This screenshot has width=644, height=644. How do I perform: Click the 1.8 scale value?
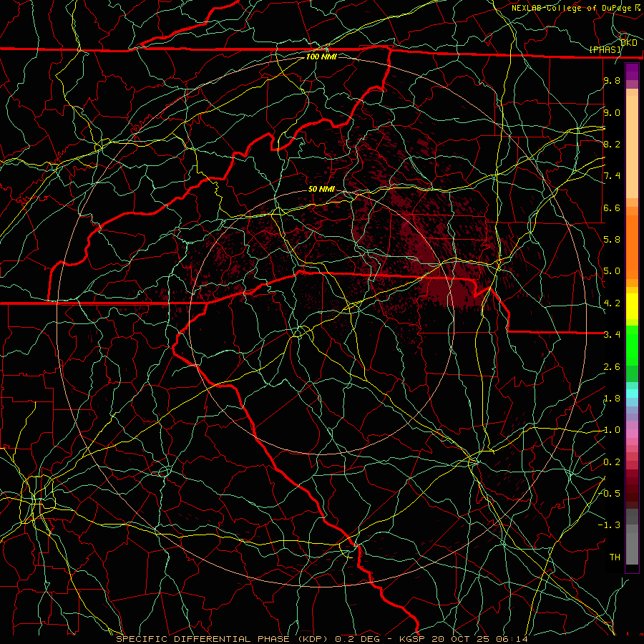coord(612,399)
